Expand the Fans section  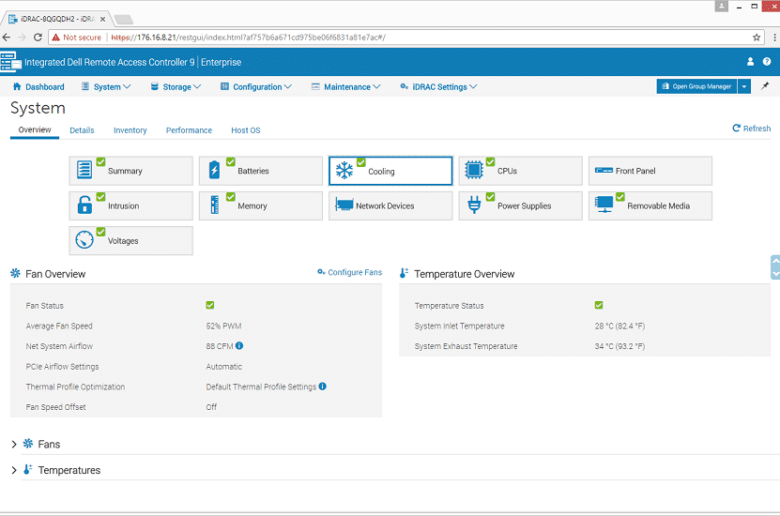click(14, 444)
